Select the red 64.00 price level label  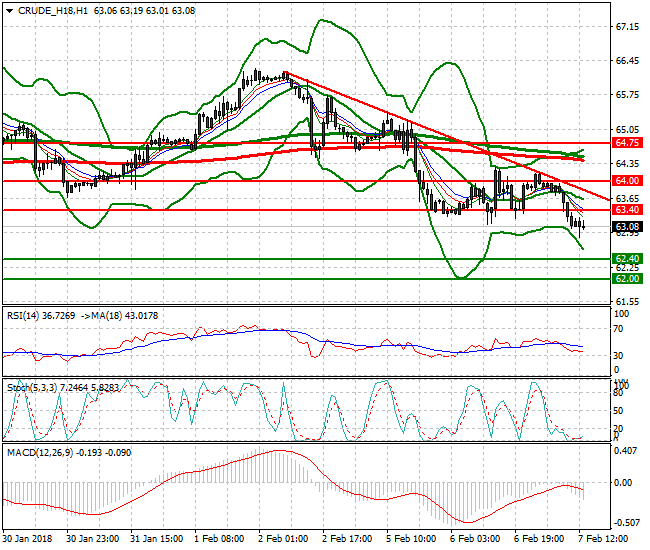[627, 181]
